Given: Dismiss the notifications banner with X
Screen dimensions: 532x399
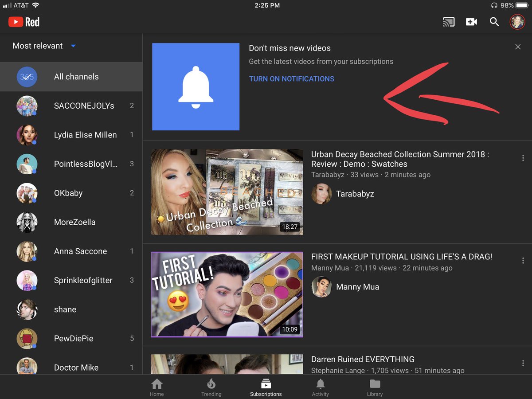Looking at the screenshot, I should click(518, 47).
